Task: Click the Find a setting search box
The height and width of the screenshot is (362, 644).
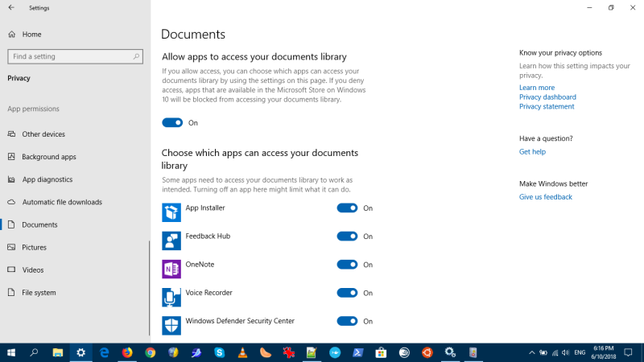Action: point(75,56)
